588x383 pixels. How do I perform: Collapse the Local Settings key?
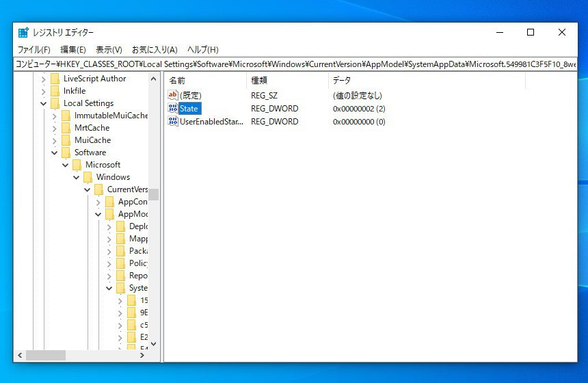[x=44, y=103]
